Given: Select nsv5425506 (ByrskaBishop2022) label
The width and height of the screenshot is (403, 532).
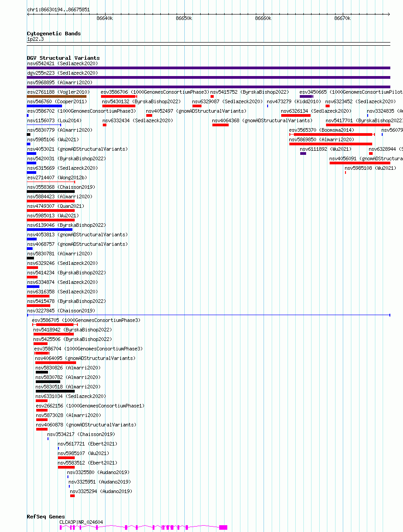Looking at the screenshot, I should (72, 339).
